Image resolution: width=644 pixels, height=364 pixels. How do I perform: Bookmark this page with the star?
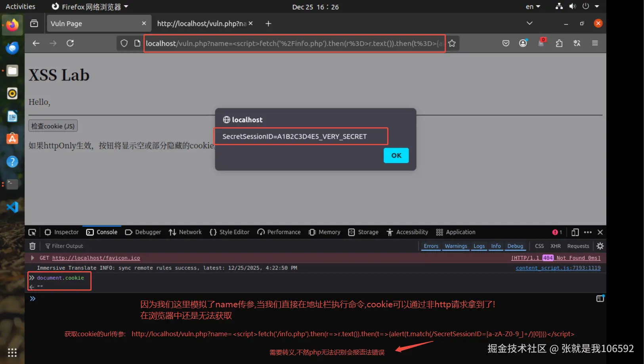click(452, 43)
